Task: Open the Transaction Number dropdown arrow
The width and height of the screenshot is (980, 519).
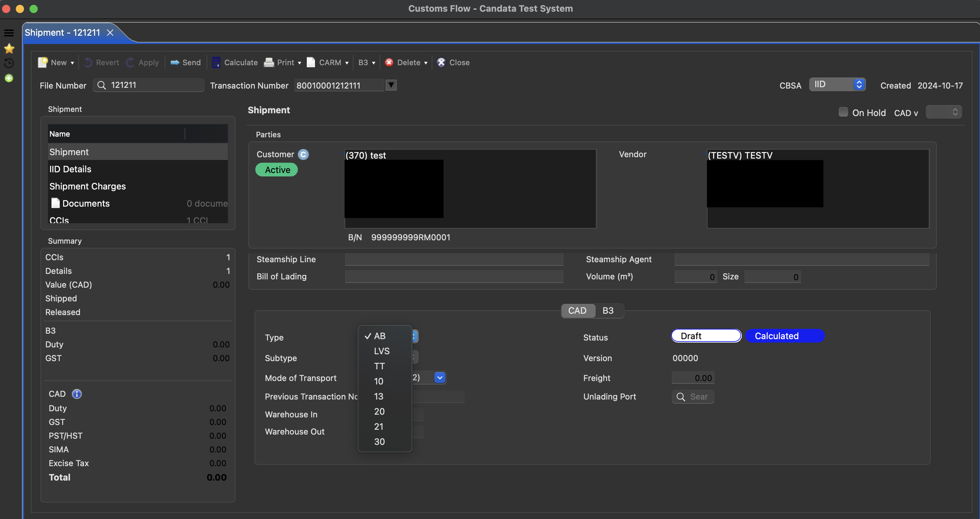Action: point(391,85)
